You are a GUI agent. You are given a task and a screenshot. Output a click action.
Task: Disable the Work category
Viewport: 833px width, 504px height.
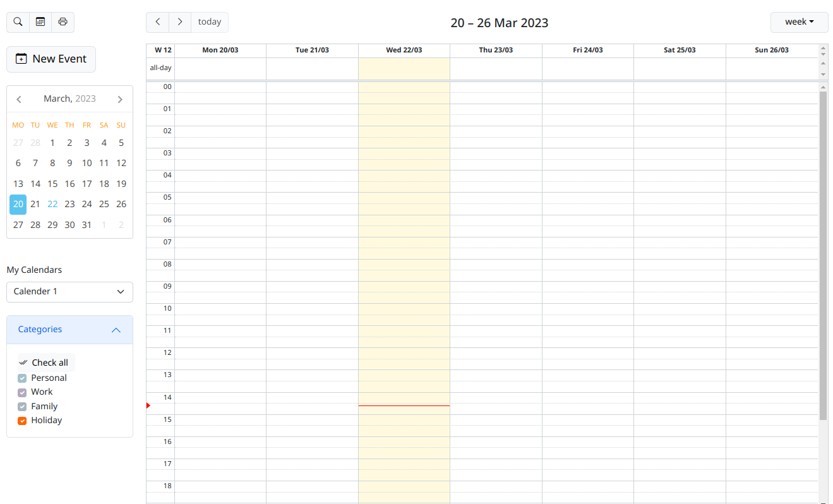(21, 392)
